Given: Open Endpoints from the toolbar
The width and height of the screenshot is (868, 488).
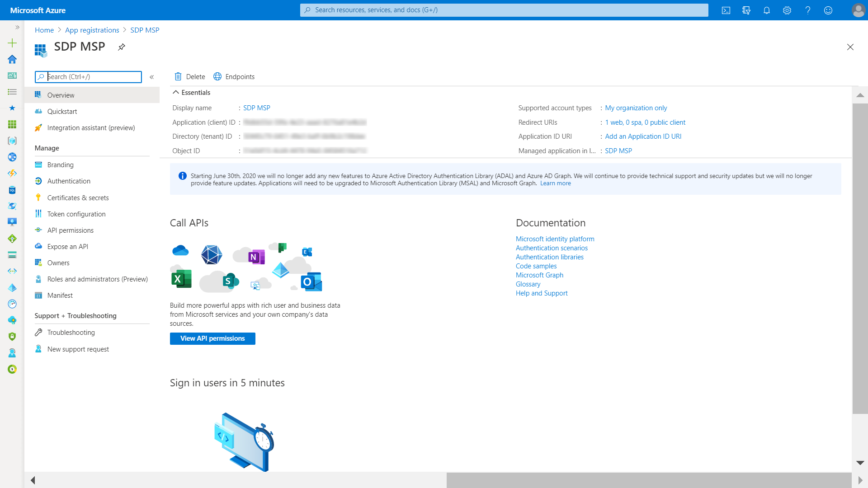Looking at the screenshot, I should point(234,77).
